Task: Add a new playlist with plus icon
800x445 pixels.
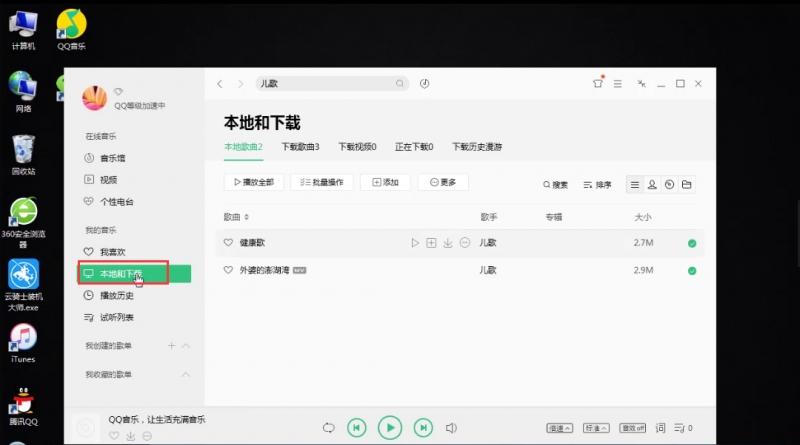Action: pos(171,345)
